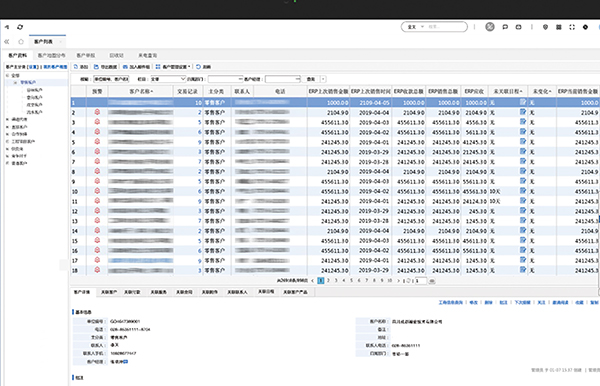
Task: Go to page 10 in pagination
Action: click(390, 280)
